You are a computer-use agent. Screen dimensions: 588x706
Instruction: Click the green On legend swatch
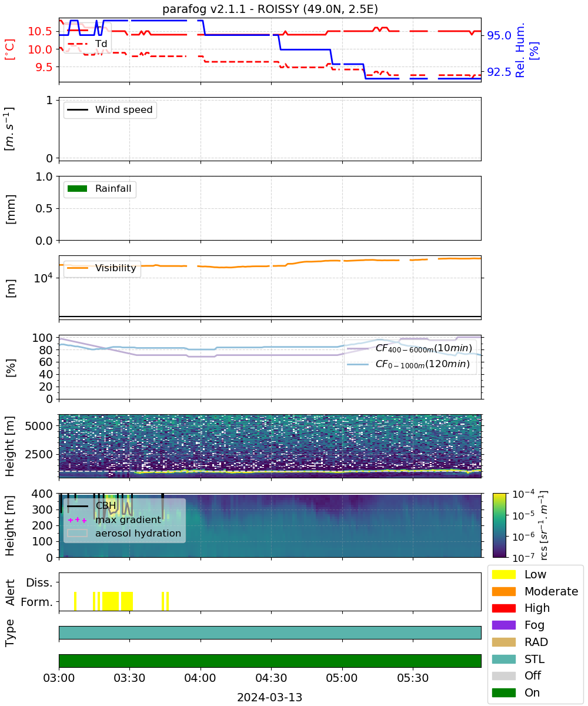[x=504, y=692]
